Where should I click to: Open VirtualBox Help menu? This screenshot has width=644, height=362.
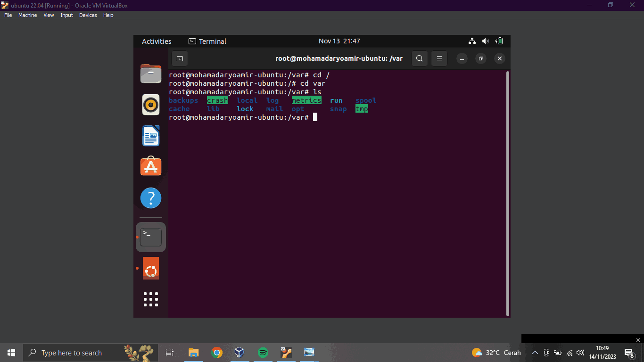[108, 15]
